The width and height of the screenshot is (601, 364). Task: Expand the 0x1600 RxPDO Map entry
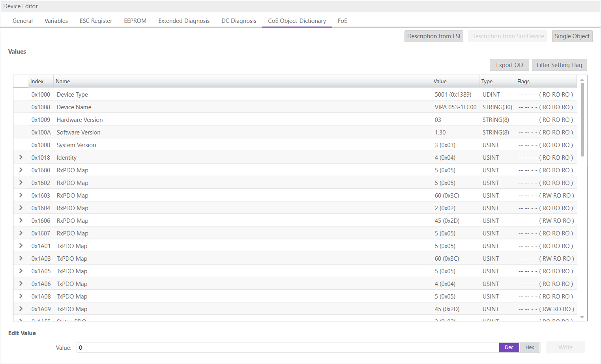pyautogui.click(x=21, y=170)
